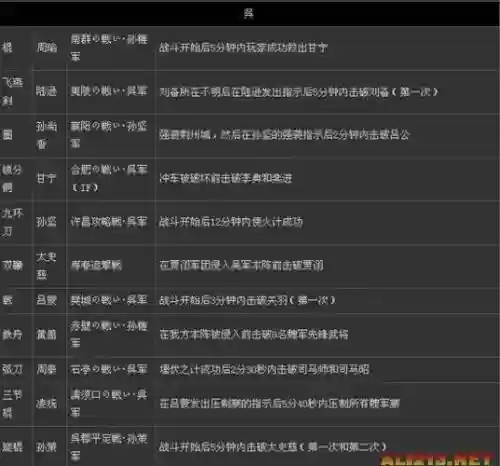Viewport: 500px width, 466px height.
Task: Click condition 战斗开始后3分钟内击破关羽（第一次）
Action: [x=247, y=300]
